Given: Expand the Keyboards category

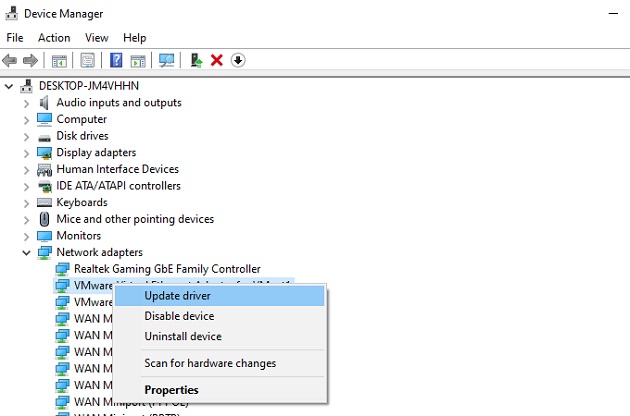Looking at the screenshot, I should tap(27, 203).
